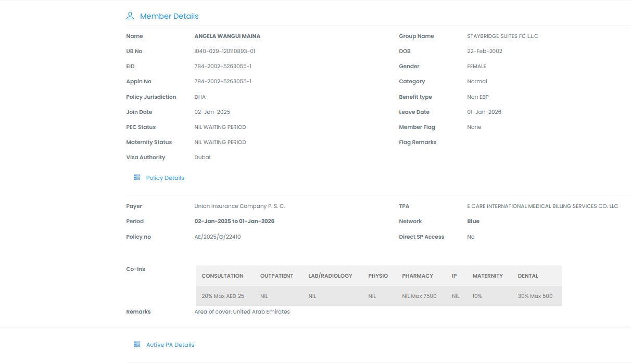Open the Policy Details section link

(165, 178)
